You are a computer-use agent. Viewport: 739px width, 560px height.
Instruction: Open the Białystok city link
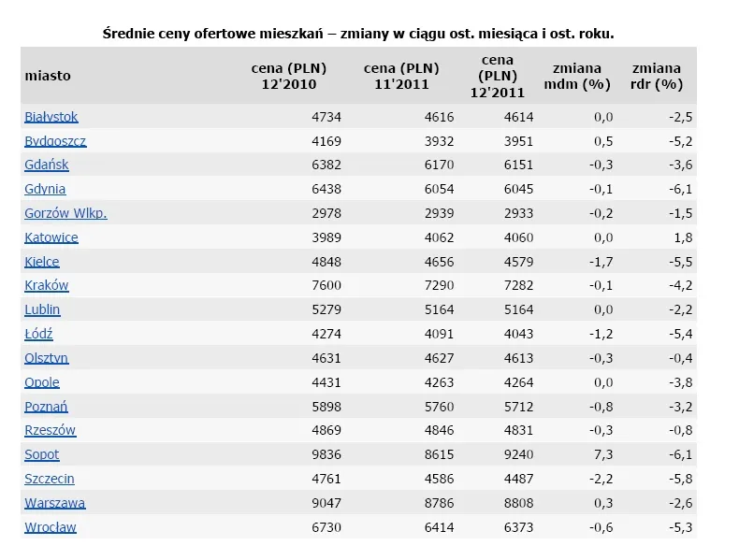tap(51, 117)
